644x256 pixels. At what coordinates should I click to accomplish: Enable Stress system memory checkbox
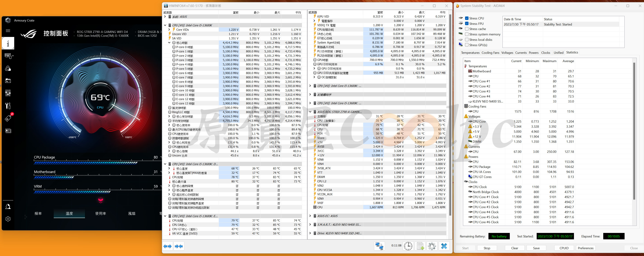(467, 34)
